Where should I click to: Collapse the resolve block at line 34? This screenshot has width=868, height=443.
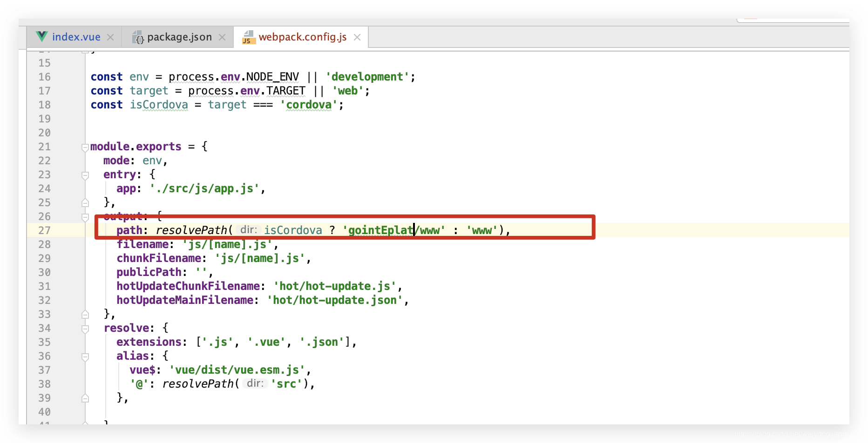(85, 329)
